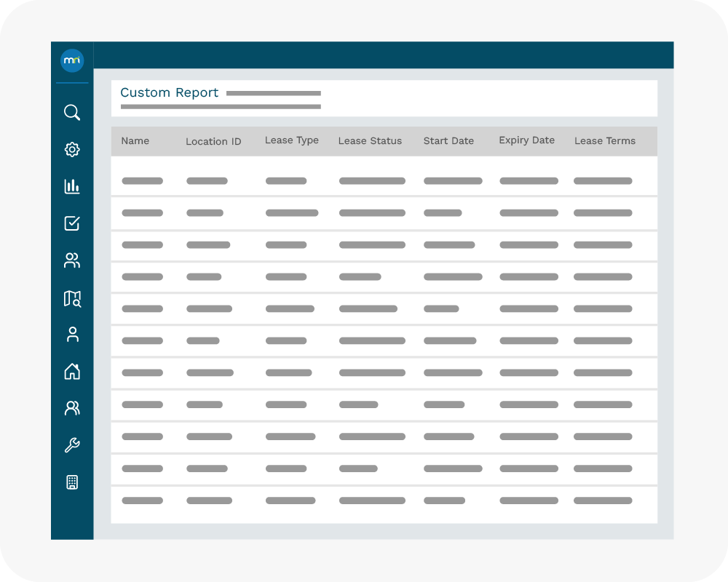Sort by the Name column header
Screen dimensions: 728x582
tap(135, 141)
